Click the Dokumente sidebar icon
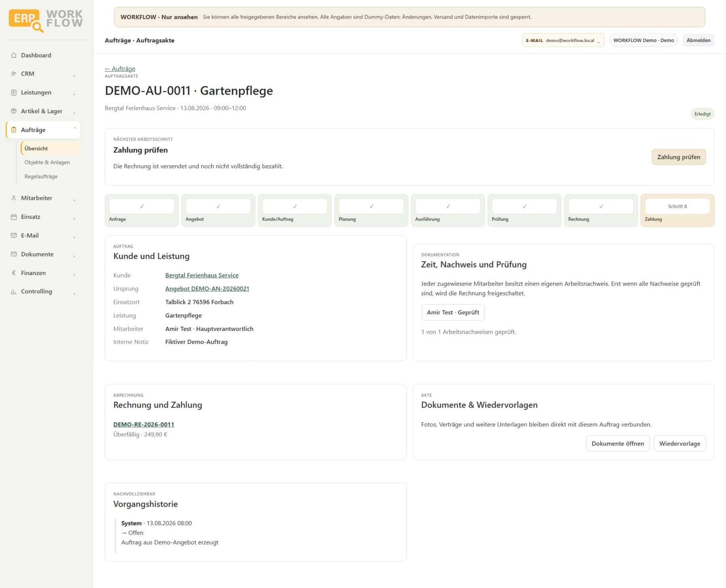 coord(14,254)
